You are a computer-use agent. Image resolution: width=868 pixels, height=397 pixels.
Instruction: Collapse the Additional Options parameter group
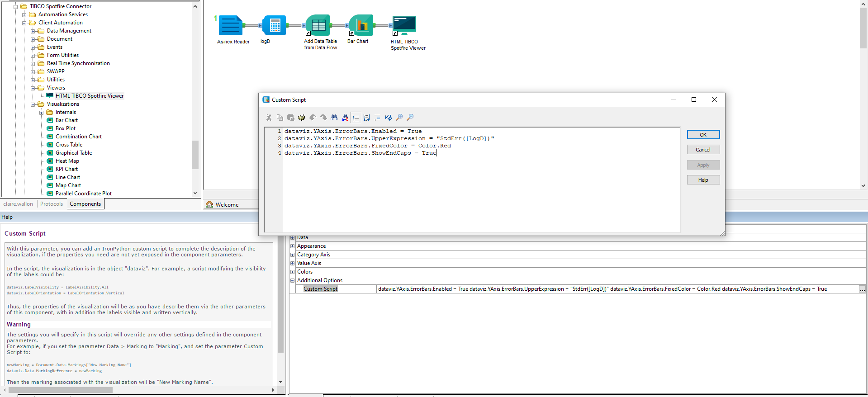point(292,280)
